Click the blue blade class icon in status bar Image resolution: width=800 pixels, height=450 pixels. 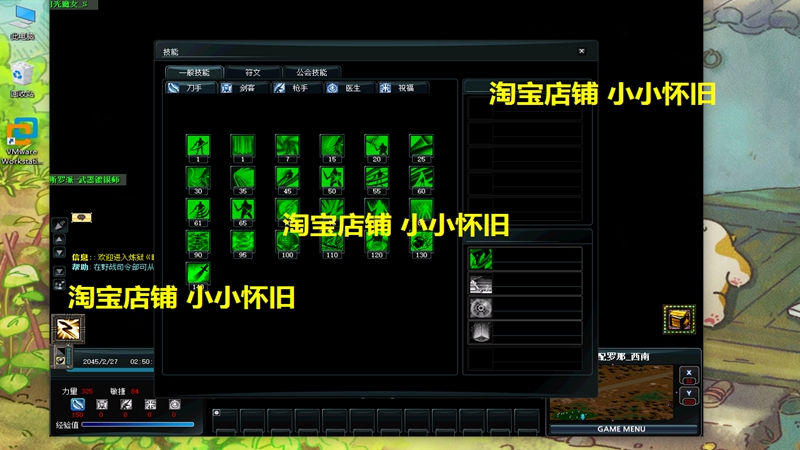(x=78, y=405)
